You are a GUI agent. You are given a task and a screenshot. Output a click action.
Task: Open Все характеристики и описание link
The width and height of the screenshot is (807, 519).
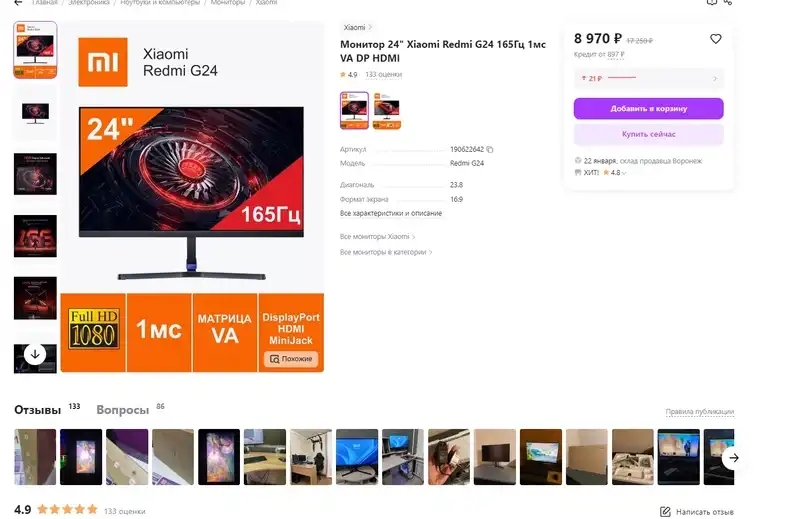pyautogui.click(x=391, y=213)
